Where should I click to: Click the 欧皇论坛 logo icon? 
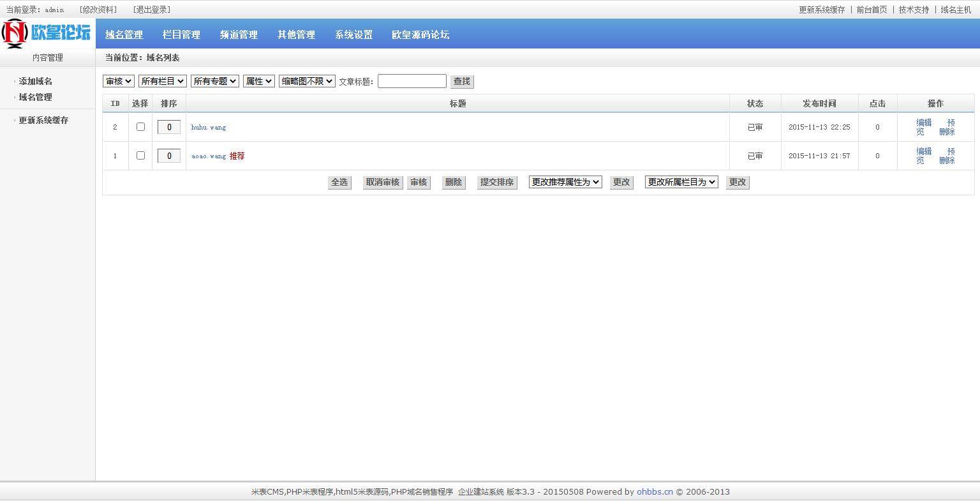13,33
